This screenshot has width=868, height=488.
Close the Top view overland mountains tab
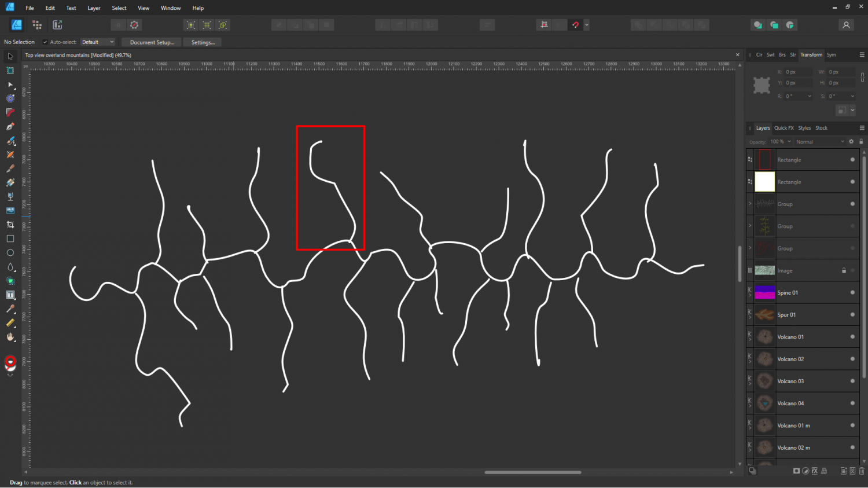coord(738,55)
